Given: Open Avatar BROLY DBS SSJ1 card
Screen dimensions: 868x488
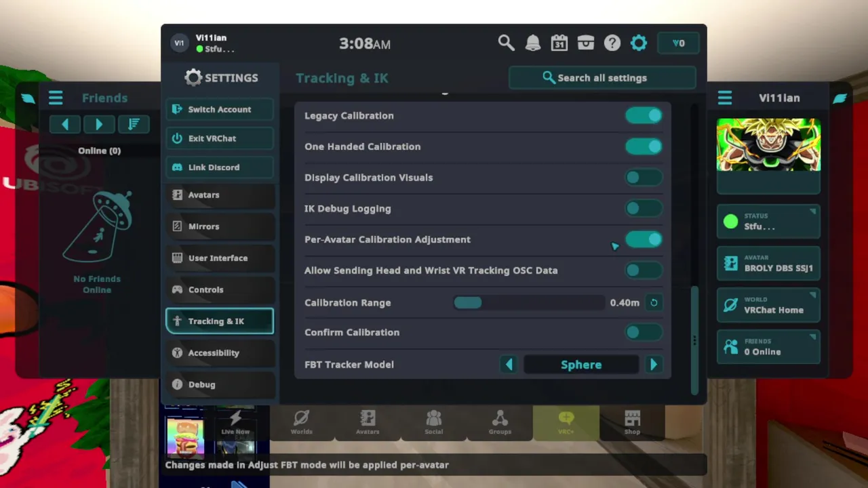Looking at the screenshot, I should point(768,263).
